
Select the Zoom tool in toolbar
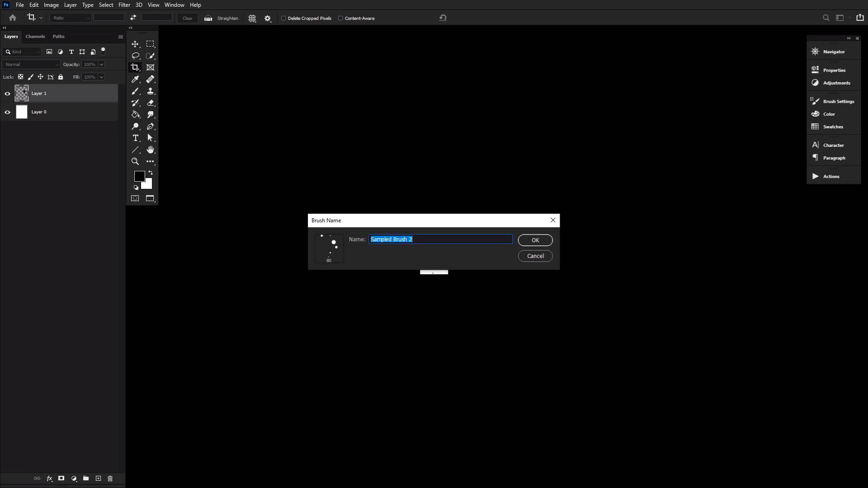(135, 161)
